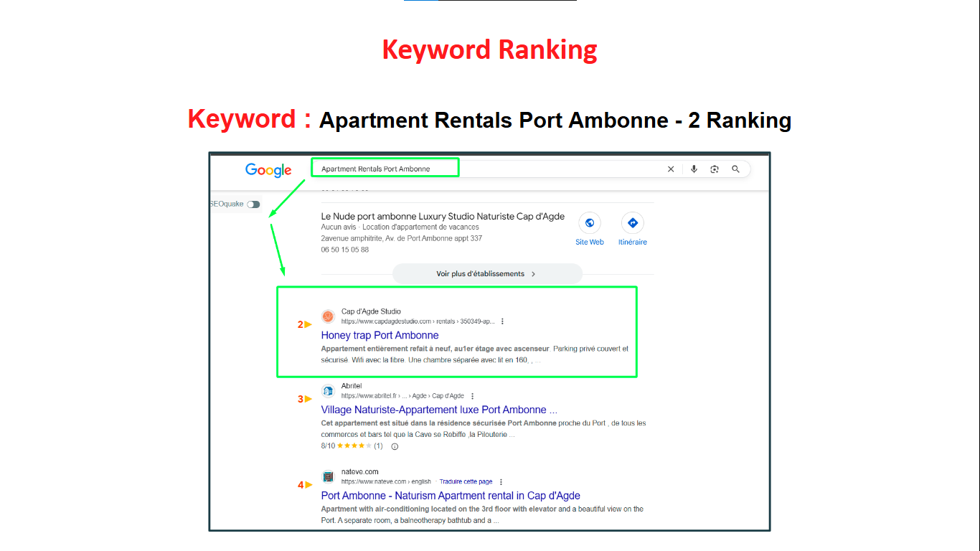Click the rating info icon under Abritel
This screenshot has width=980, height=551.
pyautogui.click(x=395, y=446)
